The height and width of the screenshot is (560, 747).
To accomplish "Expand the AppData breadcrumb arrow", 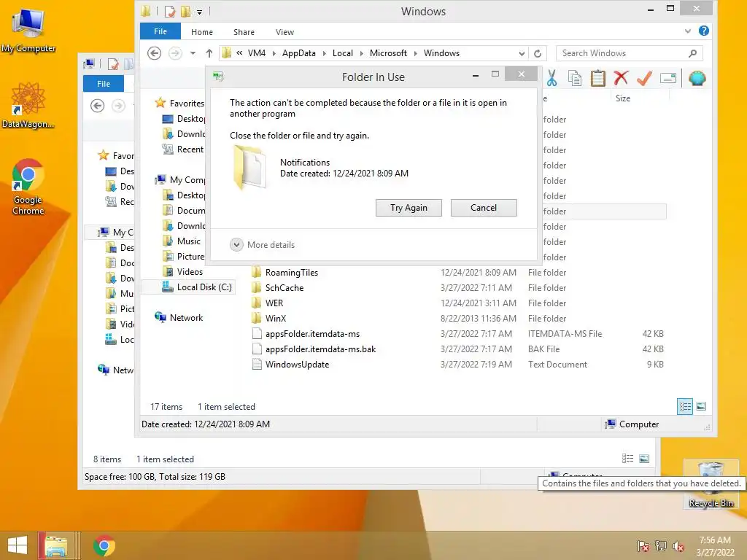I will (x=324, y=53).
